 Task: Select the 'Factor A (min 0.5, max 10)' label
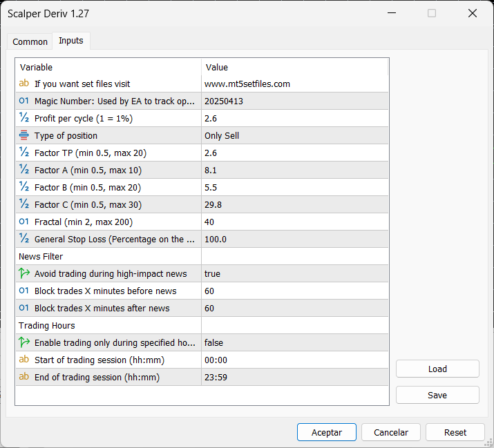[x=88, y=171]
